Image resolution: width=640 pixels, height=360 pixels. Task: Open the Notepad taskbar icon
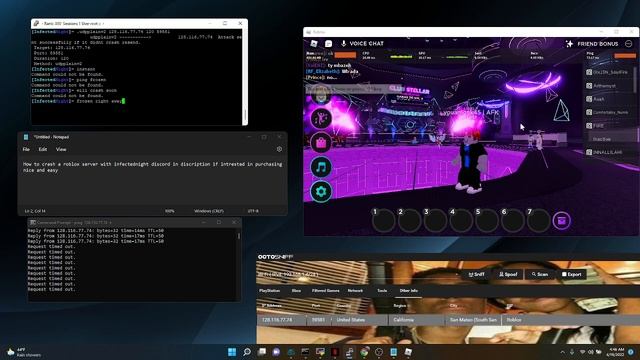click(x=393, y=352)
